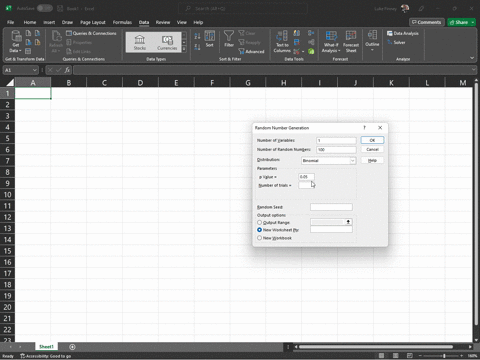The height and width of the screenshot is (360, 480).
Task: Open the custom Sort dialog
Action: click(210, 39)
